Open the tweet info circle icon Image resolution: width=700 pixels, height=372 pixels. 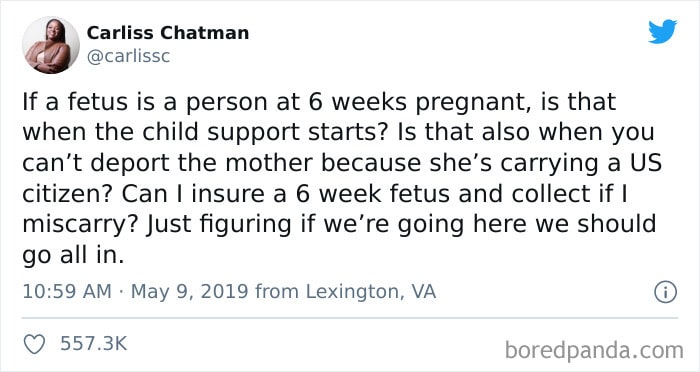tap(666, 292)
